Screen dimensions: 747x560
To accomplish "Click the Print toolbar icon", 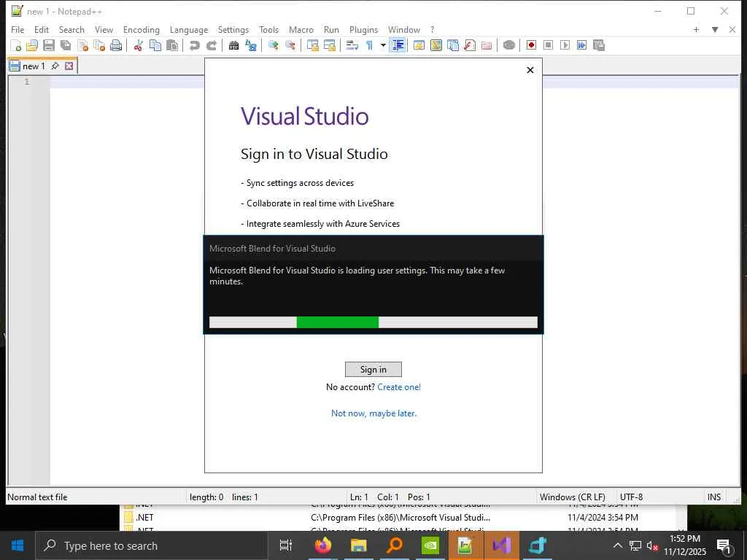I will 116,45.
